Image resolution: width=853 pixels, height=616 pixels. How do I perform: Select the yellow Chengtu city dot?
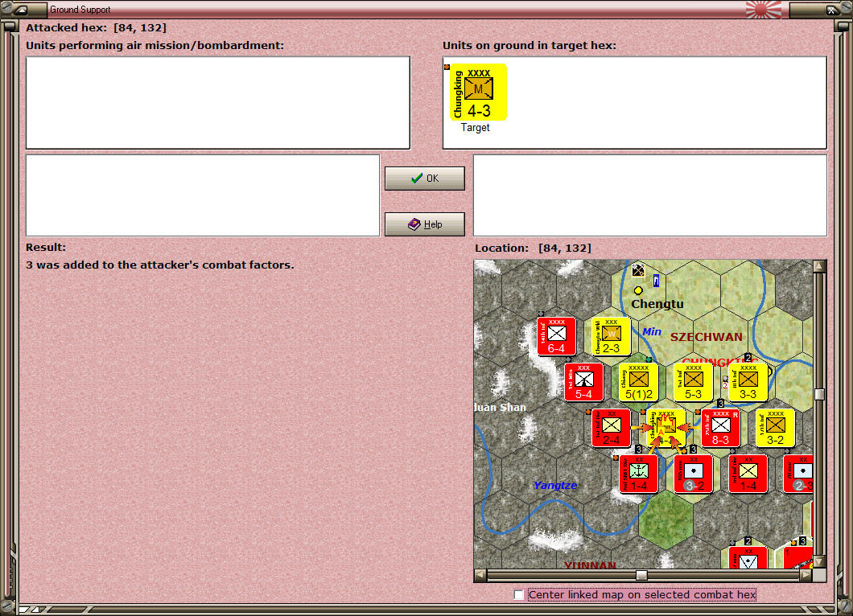[x=638, y=290]
